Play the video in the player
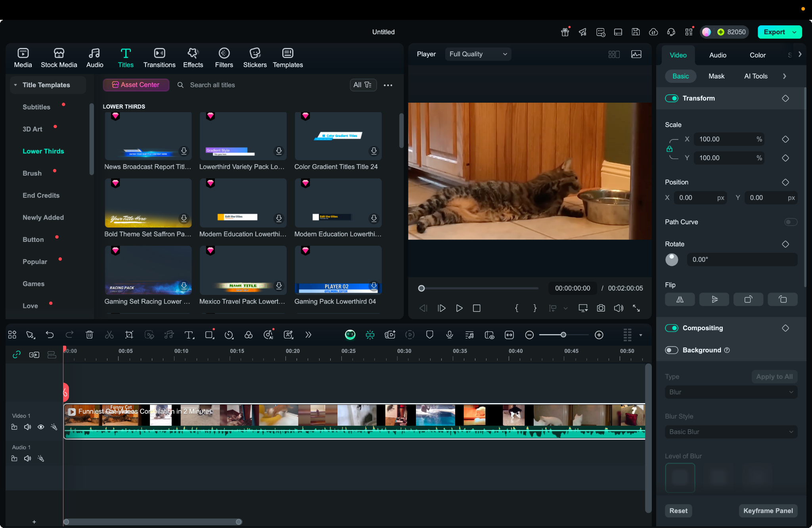 (x=459, y=308)
